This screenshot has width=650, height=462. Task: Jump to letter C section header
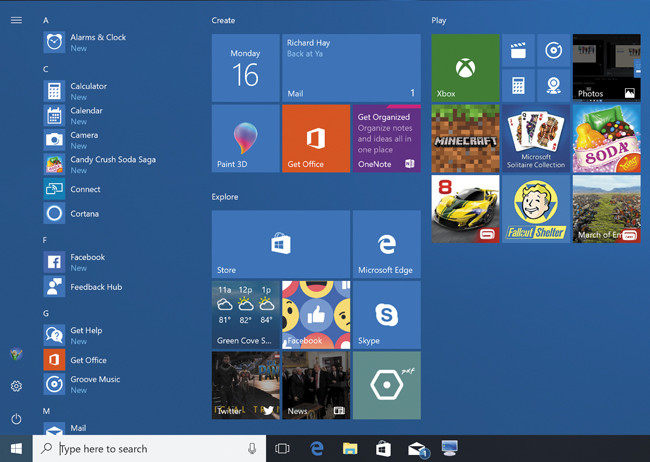46,69
